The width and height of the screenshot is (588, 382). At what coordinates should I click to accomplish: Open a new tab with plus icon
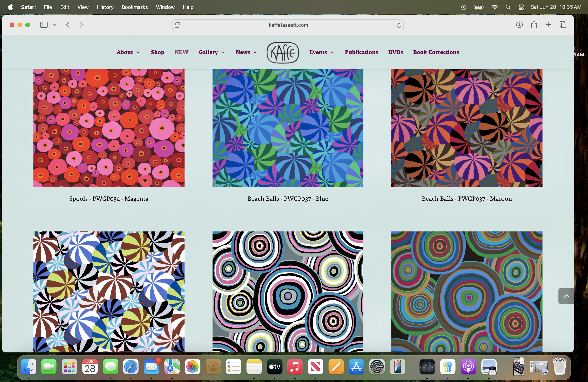pyautogui.click(x=548, y=25)
